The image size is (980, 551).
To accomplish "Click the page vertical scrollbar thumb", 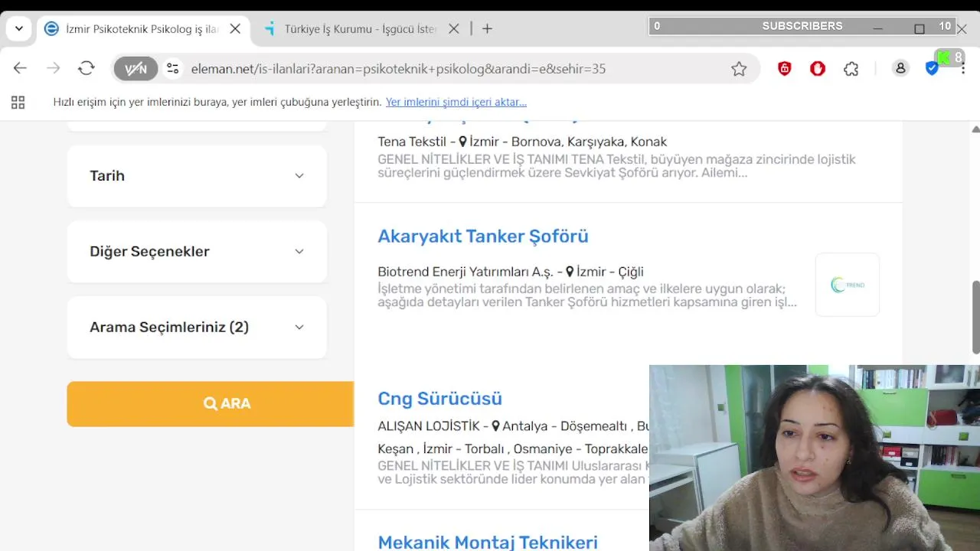I will click(975, 318).
